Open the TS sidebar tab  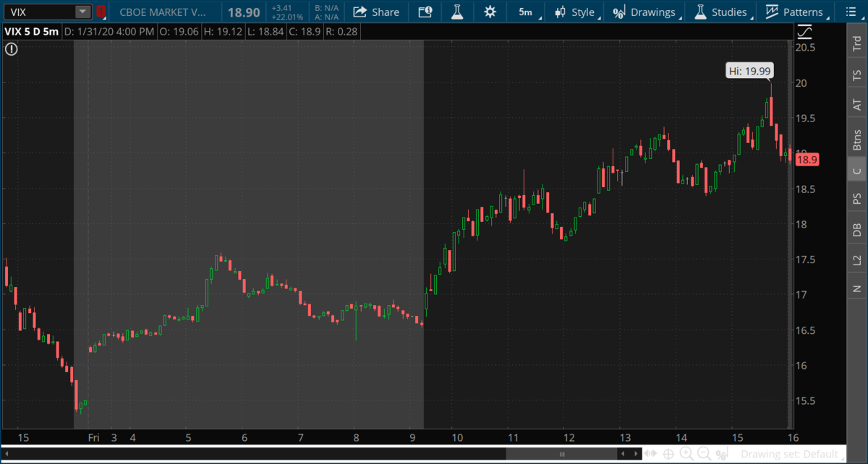[856, 74]
